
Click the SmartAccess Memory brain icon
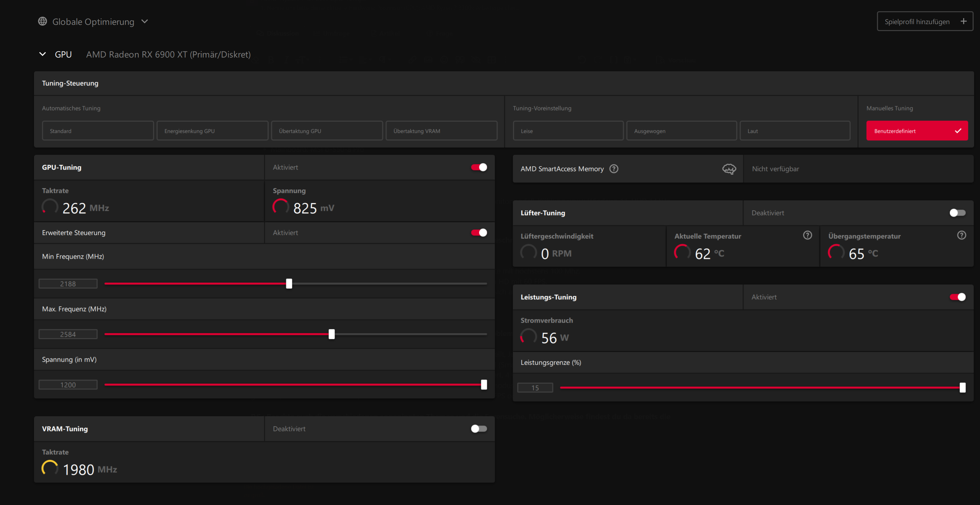tap(729, 169)
